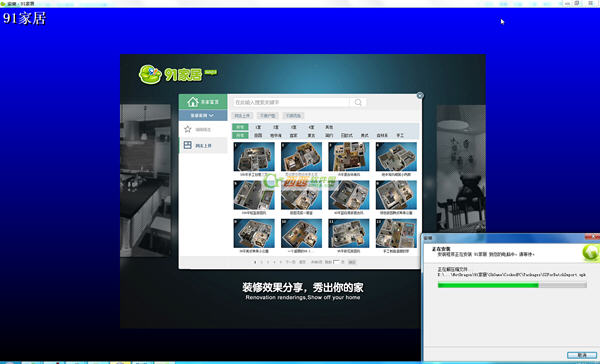Click the confirm button at pagination end

[352, 262]
